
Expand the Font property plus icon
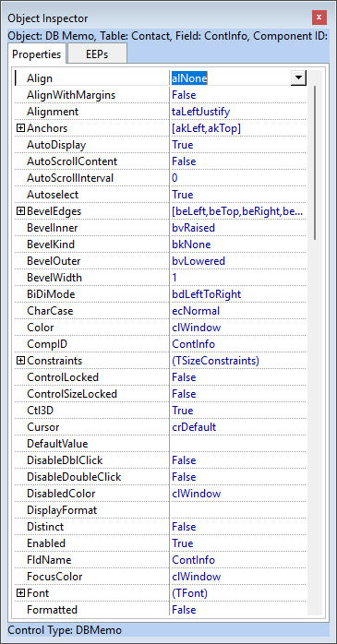tap(20, 593)
